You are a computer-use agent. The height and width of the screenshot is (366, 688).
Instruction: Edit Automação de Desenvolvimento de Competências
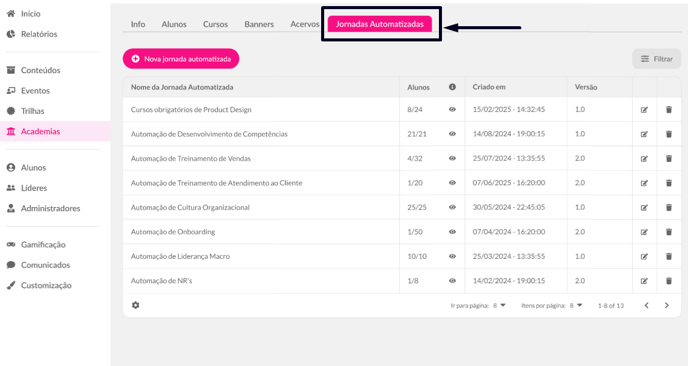pos(644,134)
